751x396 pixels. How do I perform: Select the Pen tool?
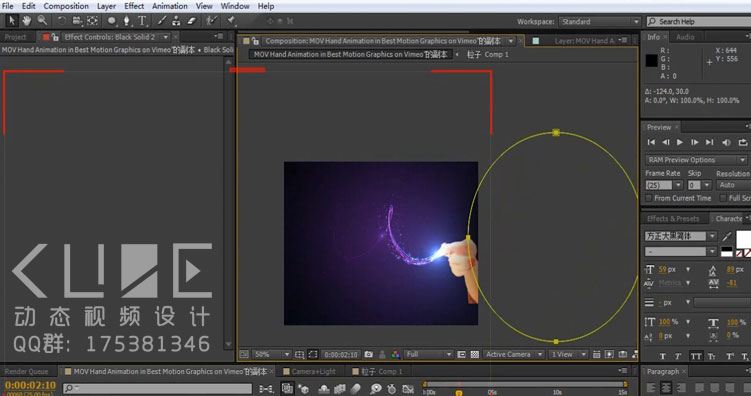click(126, 21)
